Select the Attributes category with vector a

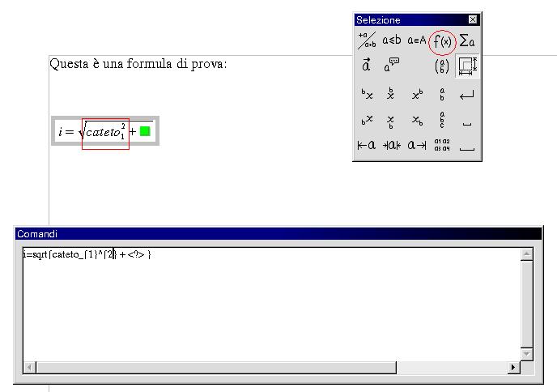pyautogui.click(x=367, y=66)
